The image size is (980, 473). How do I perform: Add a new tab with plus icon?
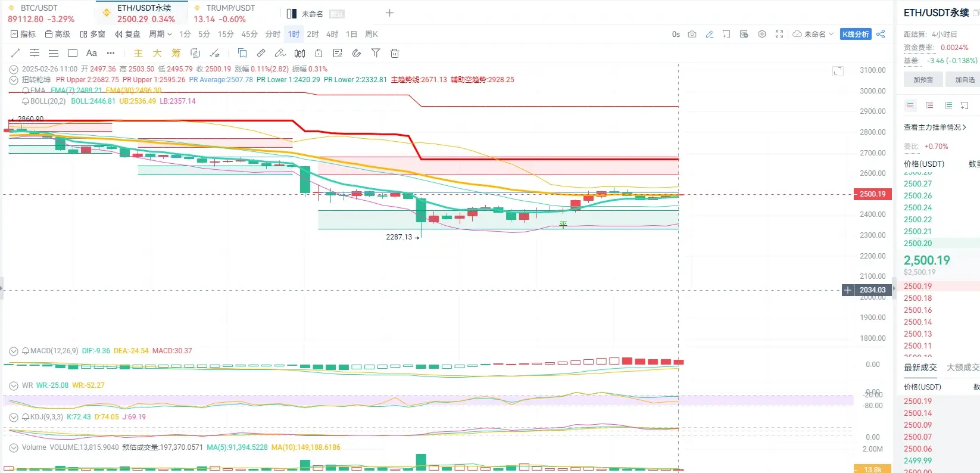(389, 13)
